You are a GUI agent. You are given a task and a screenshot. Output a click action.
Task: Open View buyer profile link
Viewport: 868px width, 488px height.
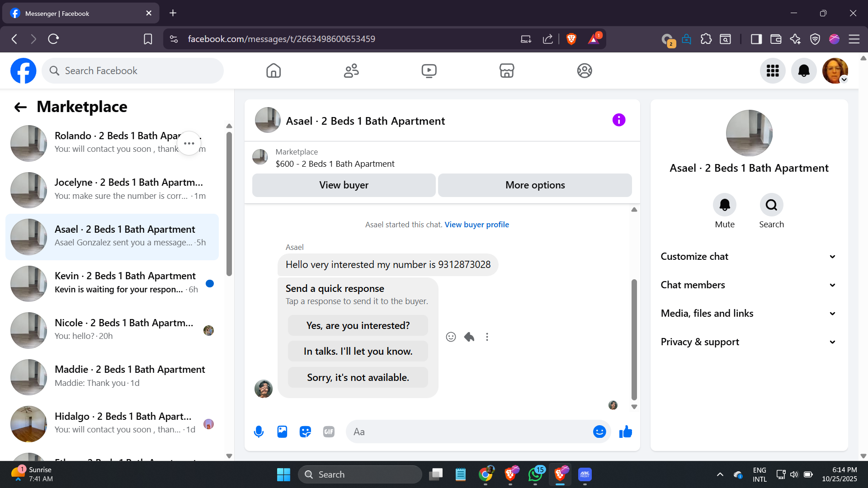pyautogui.click(x=476, y=225)
